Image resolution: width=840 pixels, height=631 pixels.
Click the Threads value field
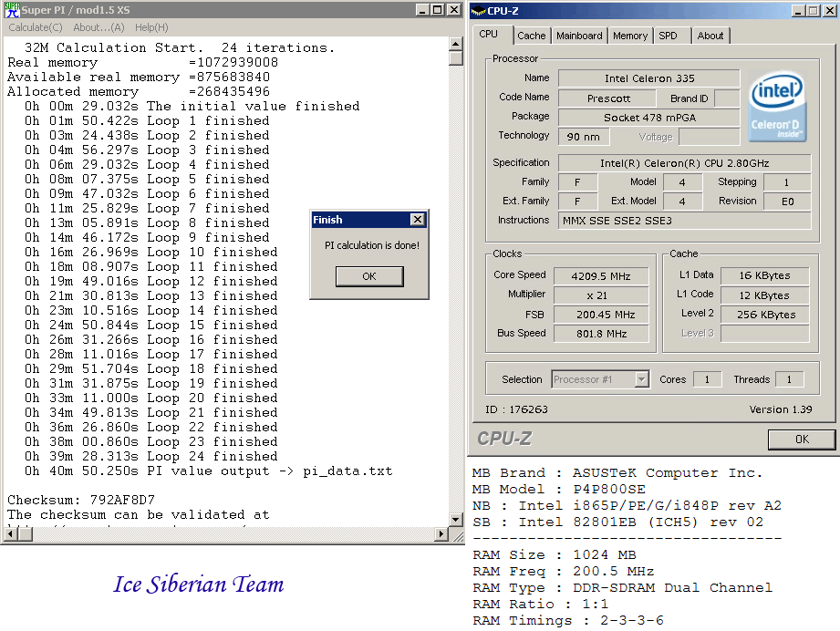[789, 379]
